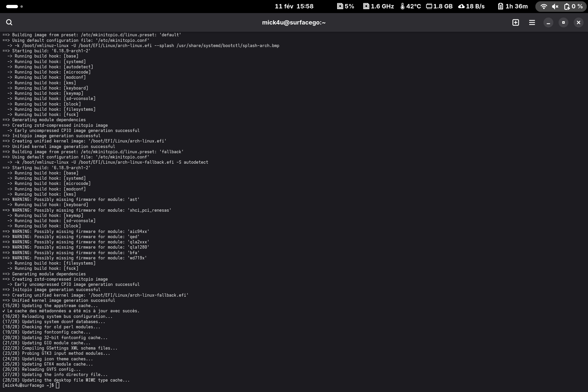Click the 18 B/s network speed indicator
This screenshot has width=588, height=392.
click(471, 6)
